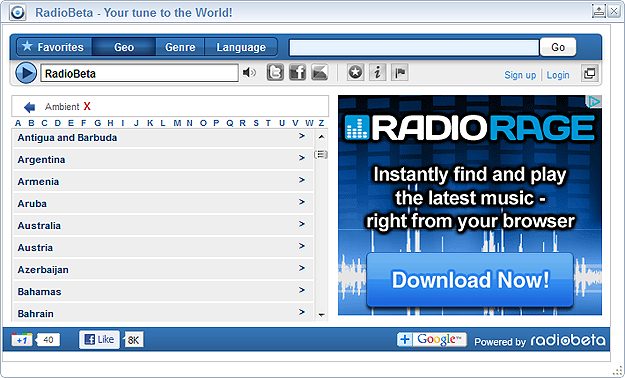Viewport: 625px width, 378px height.
Task: Expand the Azerbaijan row arrow
Action: pos(302,268)
